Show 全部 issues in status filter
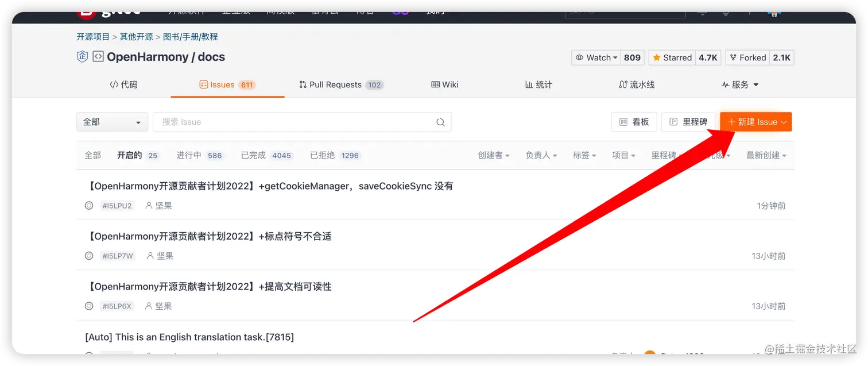 pyautogui.click(x=93, y=155)
